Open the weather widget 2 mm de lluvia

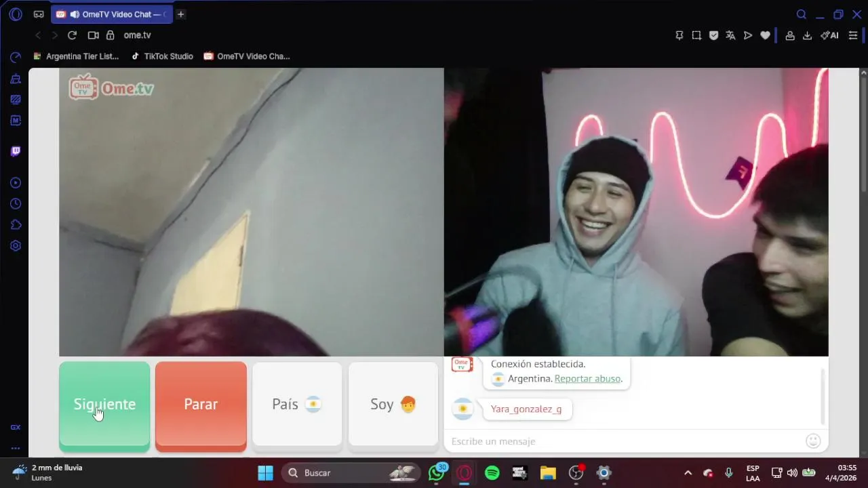(47, 472)
